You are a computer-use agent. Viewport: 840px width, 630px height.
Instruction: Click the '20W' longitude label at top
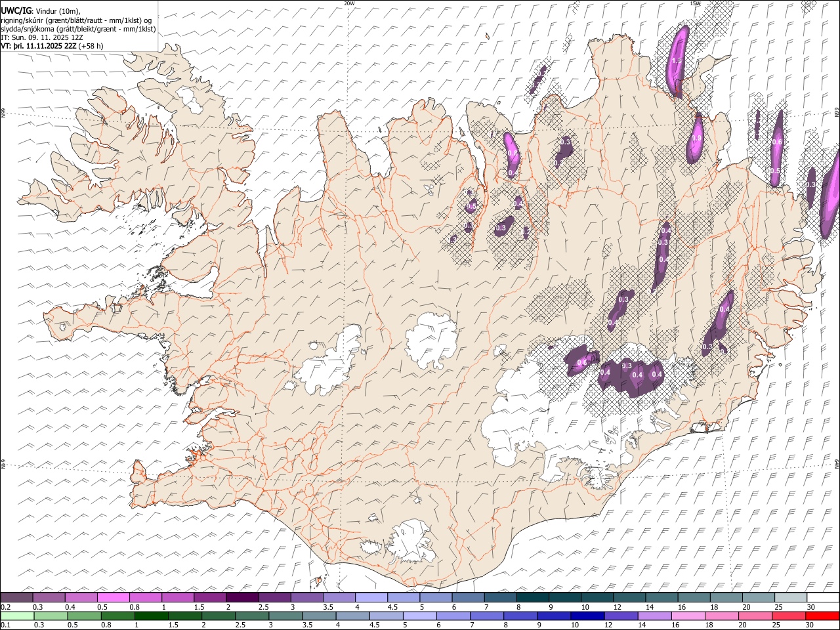point(348,3)
